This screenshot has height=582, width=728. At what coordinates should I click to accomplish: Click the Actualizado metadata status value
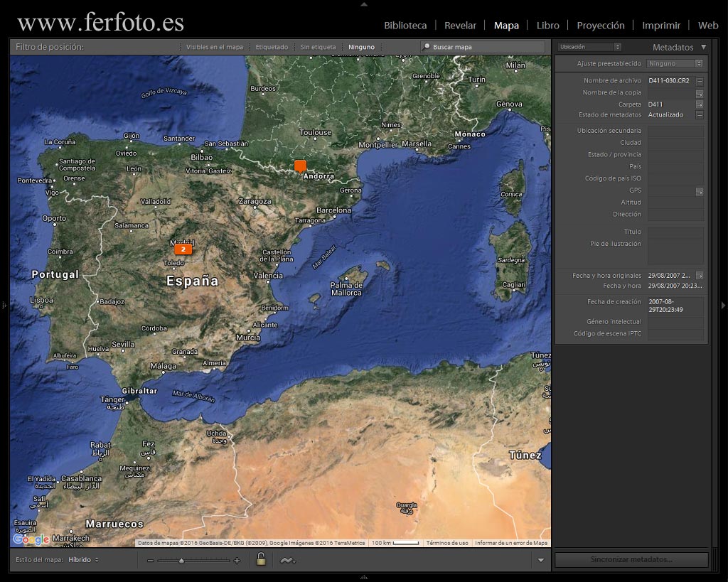(x=665, y=115)
